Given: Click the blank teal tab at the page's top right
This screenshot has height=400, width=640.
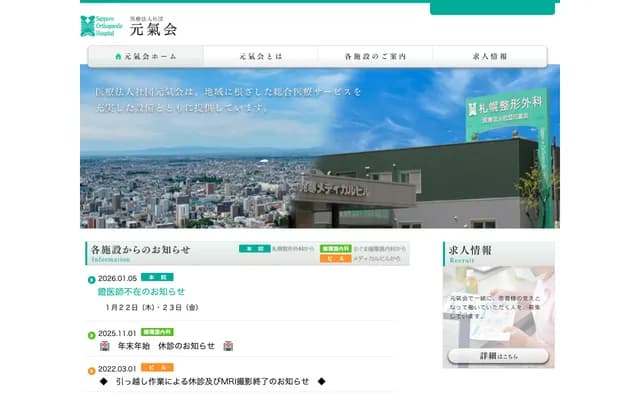Looking at the screenshot, I should pos(492,7).
